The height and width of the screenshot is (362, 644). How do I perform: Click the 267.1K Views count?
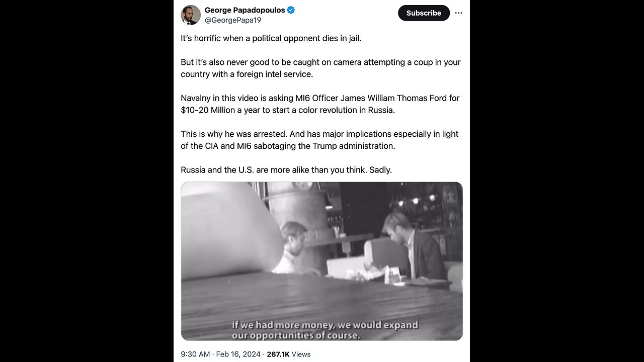coord(288,354)
